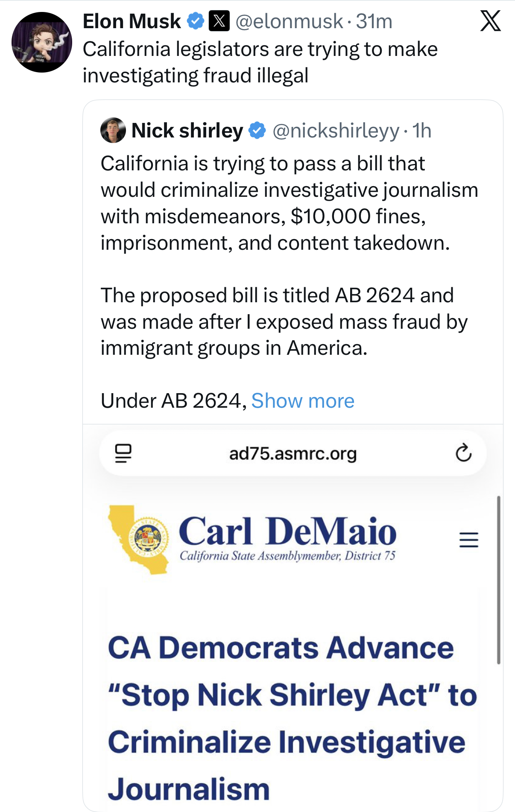This screenshot has height=812, width=515.
Task: Open Nick shirley's small profile picture
Action: 113,130
